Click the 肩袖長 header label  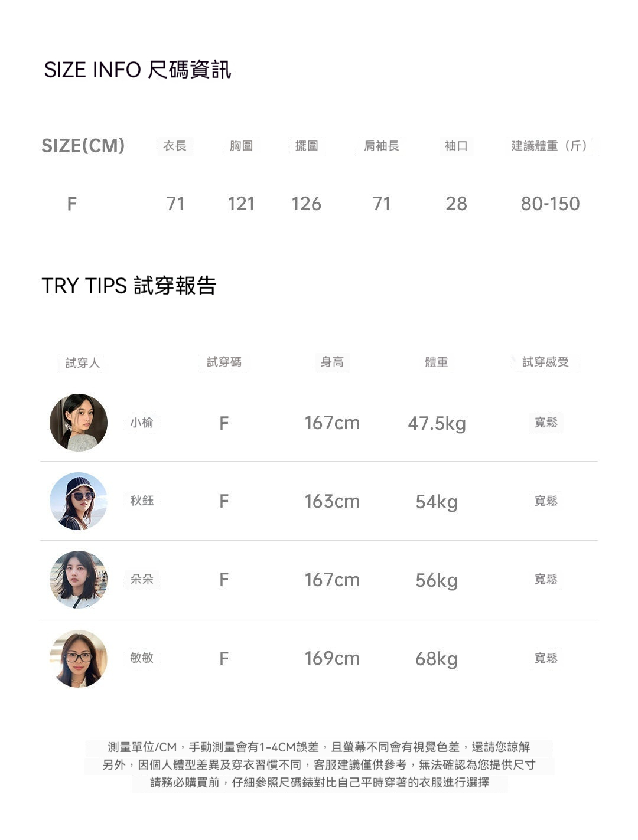tap(382, 146)
